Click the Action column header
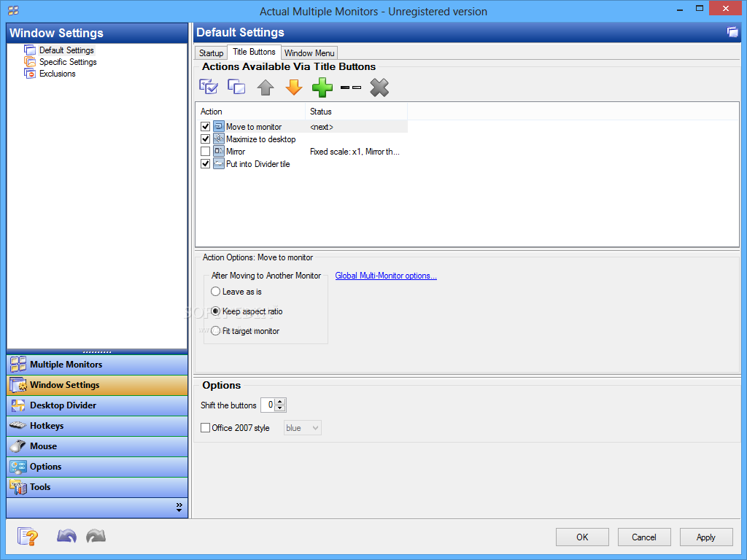The height and width of the screenshot is (560, 747). coord(251,112)
